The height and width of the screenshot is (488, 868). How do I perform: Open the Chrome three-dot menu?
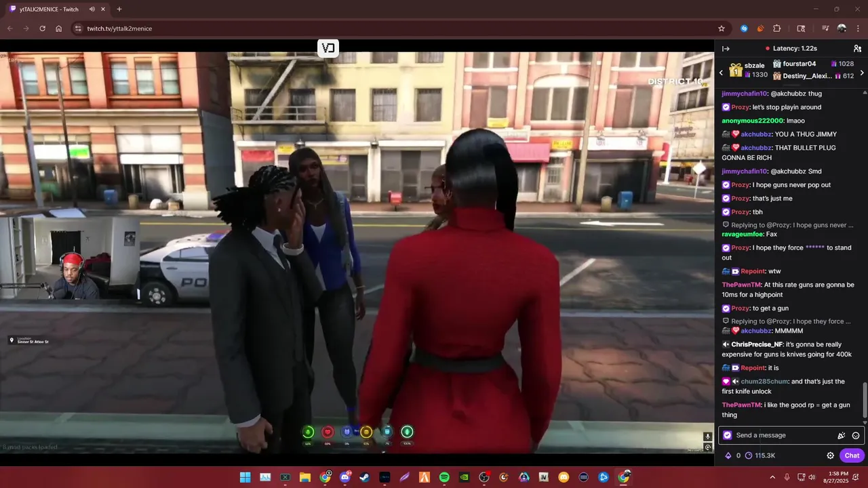click(x=857, y=28)
